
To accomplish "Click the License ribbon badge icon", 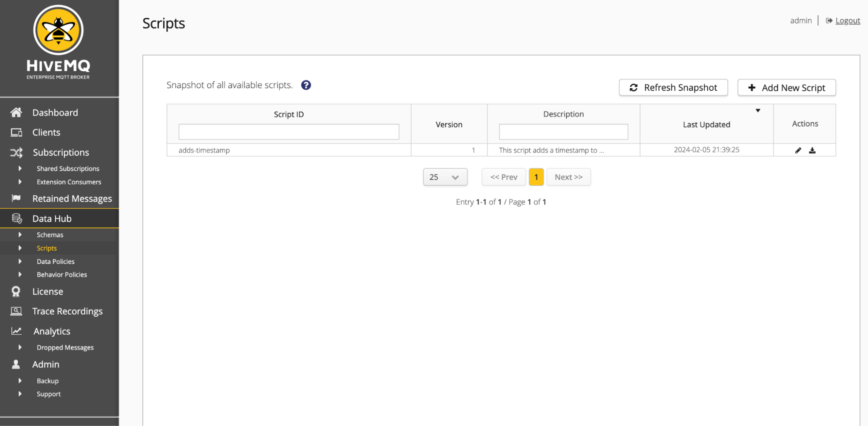I will pos(16,291).
